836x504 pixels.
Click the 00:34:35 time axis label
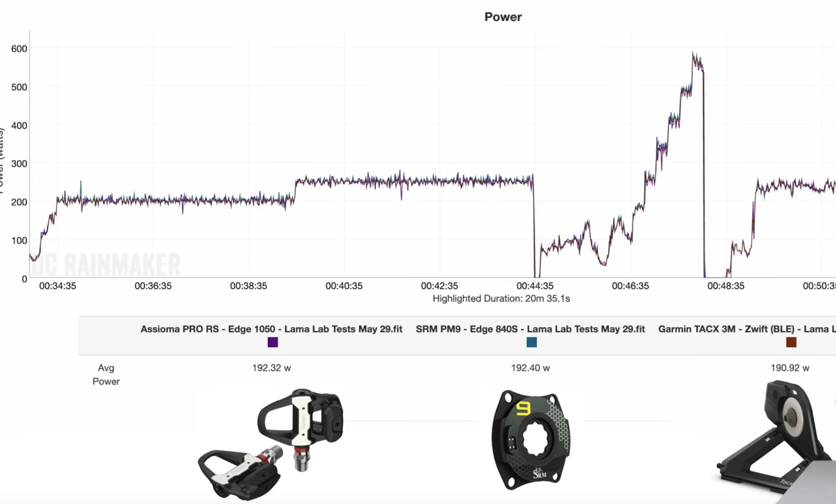(58, 286)
